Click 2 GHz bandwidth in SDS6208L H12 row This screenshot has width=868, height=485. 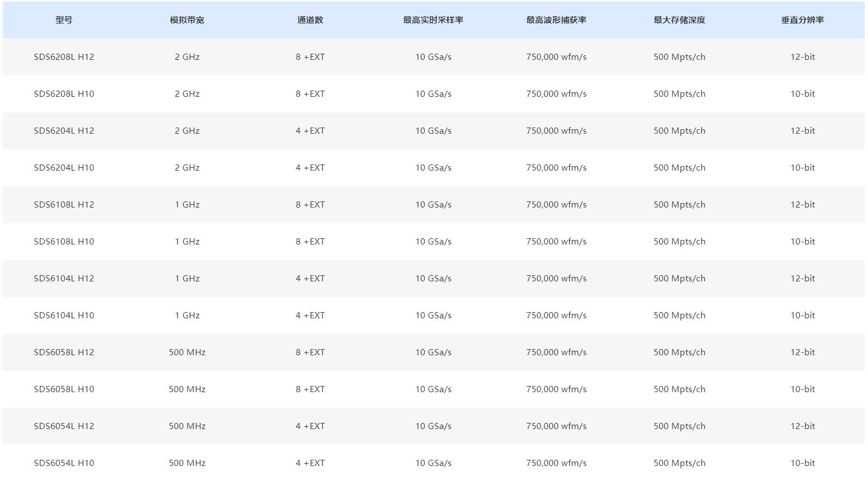click(187, 57)
